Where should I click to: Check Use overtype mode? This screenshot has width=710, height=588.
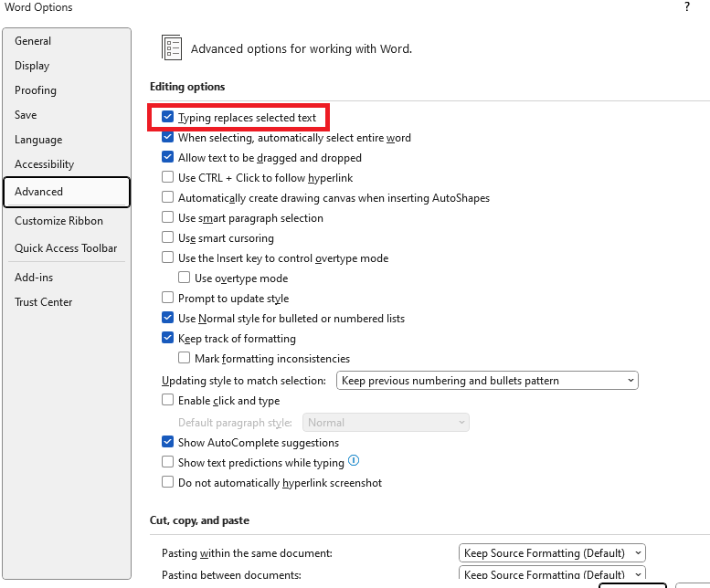184,278
